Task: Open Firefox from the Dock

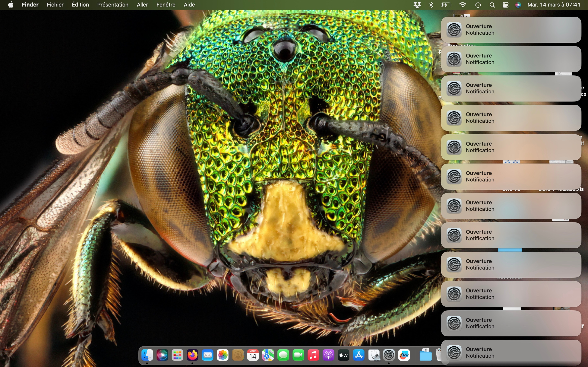Action: [192, 355]
